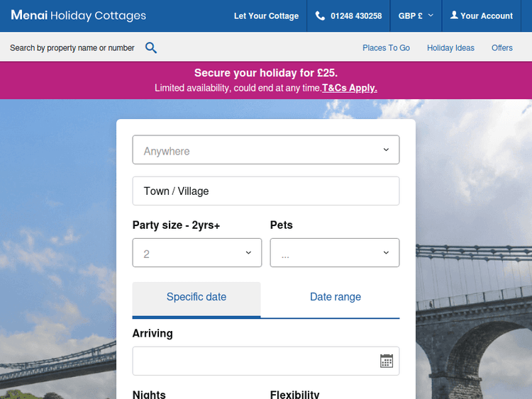Open the Arriving calendar icon
The image size is (532, 399).
tap(387, 361)
